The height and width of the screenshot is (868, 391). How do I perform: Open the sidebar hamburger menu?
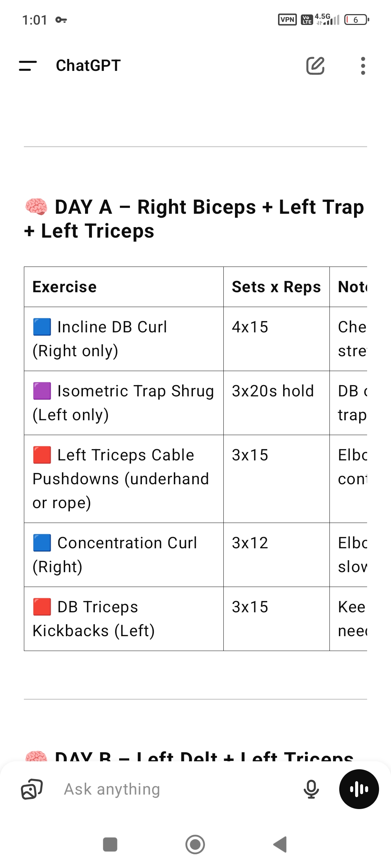pos(28,66)
